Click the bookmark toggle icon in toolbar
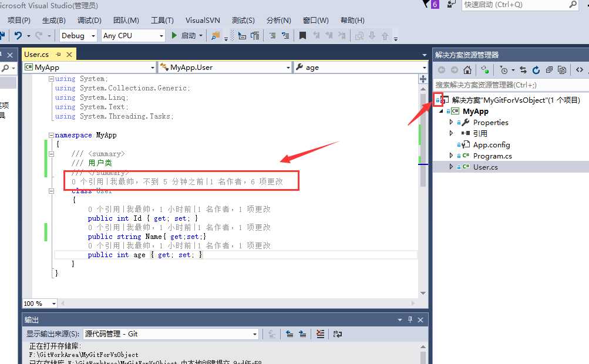The width and height of the screenshot is (589, 364). click(302, 36)
